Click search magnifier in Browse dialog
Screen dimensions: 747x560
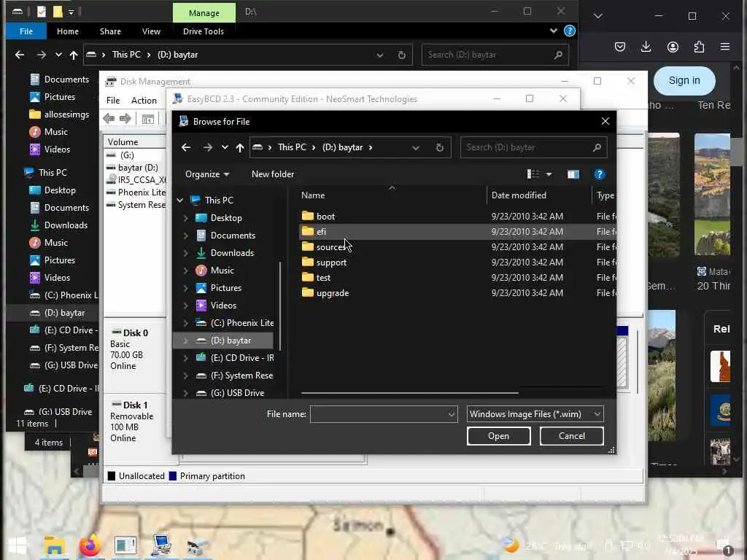[x=597, y=147]
